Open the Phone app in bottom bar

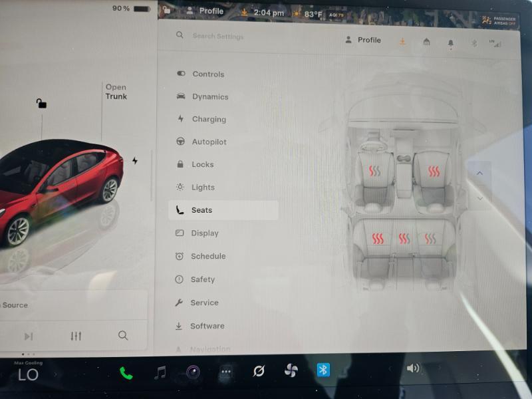coord(126,372)
